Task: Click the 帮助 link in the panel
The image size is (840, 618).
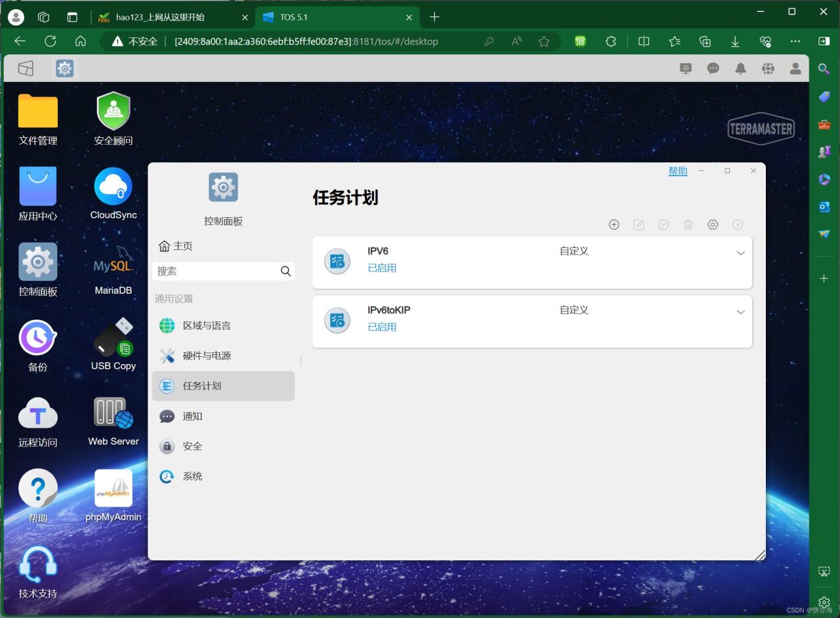Action: click(677, 171)
